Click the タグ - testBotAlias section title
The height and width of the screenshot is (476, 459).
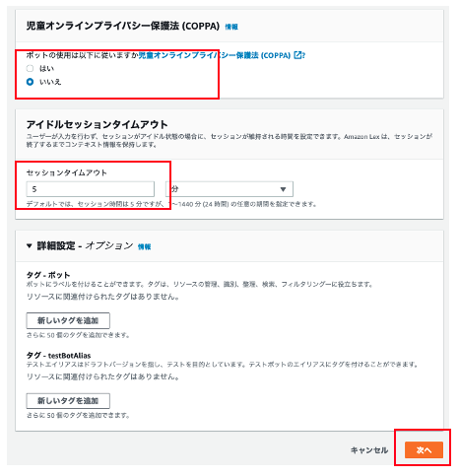pyautogui.click(x=58, y=356)
